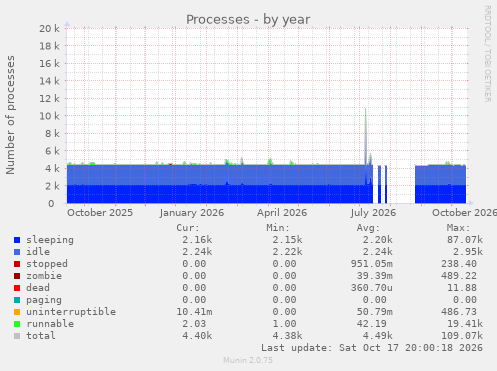Click sleeping current value 2.16k
497x371 pixels.
point(197,240)
